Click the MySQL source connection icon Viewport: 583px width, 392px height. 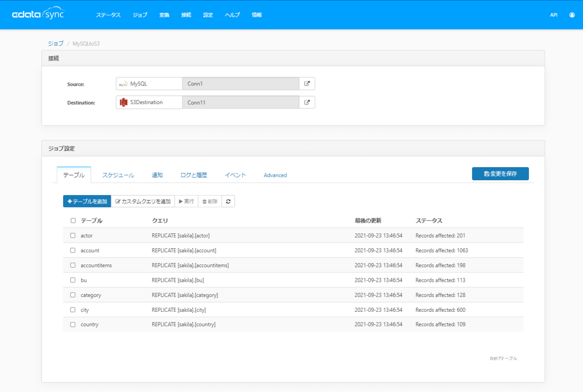124,83
